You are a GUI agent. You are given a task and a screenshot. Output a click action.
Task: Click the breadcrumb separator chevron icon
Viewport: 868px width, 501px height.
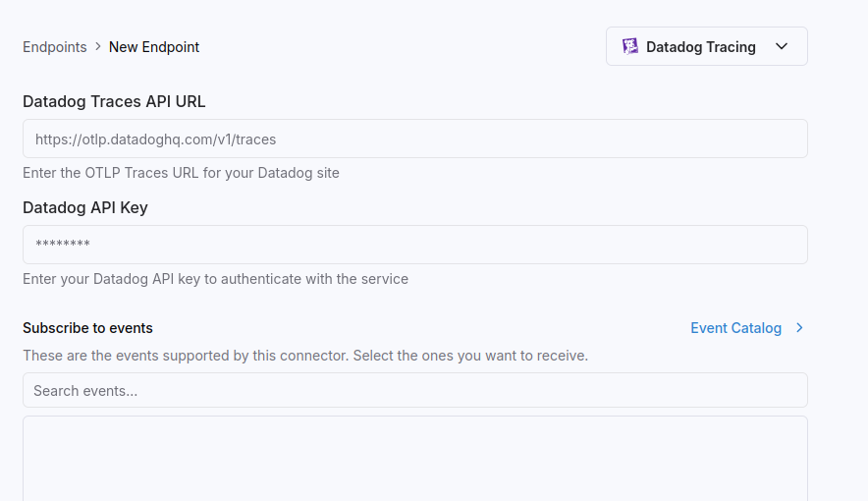pyautogui.click(x=98, y=46)
